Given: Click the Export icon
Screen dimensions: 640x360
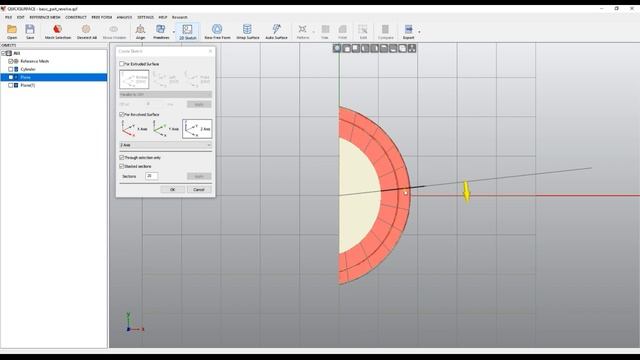Looking at the screenshot, I should [408, 32].
